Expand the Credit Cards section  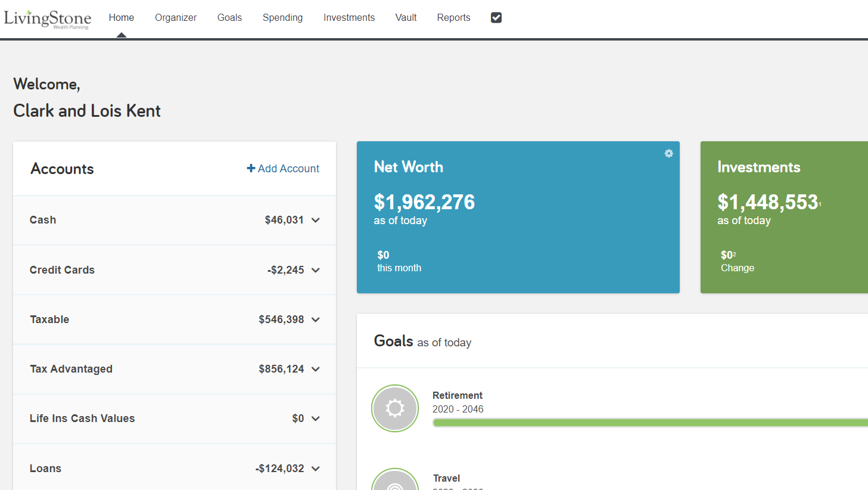pos(315,269)
